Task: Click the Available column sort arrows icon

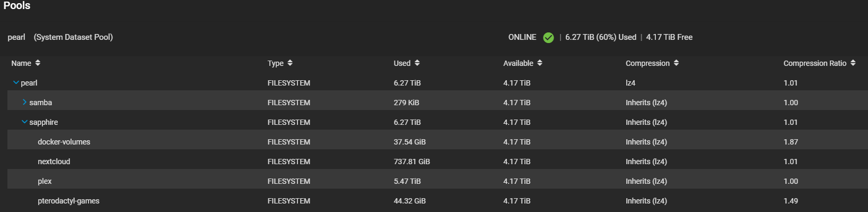Action: 540,63
